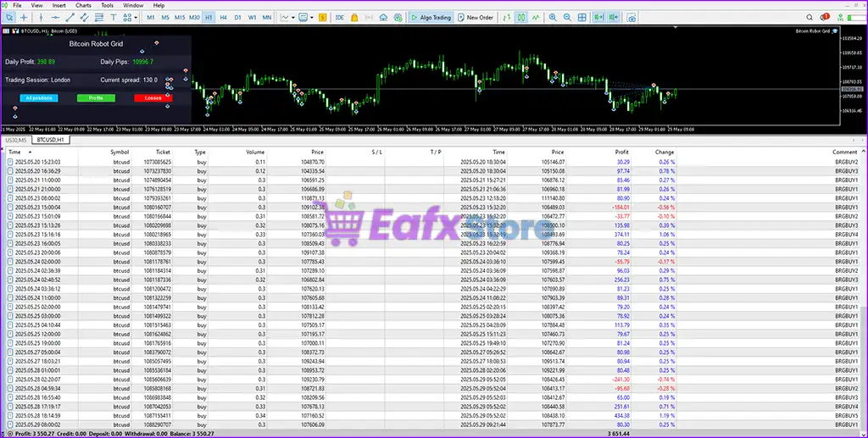Viewport: 868px width, 438px height.
Task: Open the Charts menu
Action: point(84,5)
